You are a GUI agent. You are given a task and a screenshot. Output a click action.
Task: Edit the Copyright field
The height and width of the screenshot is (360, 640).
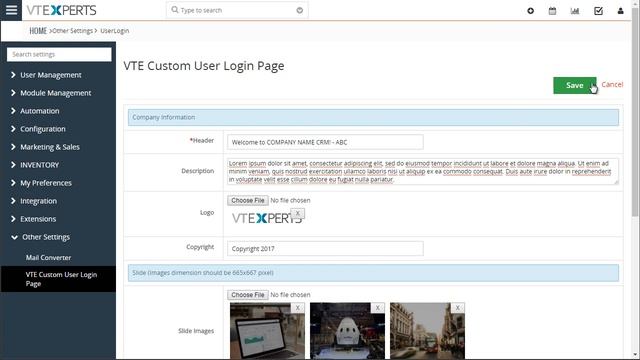pyautogui.click(x=325, y=249)
